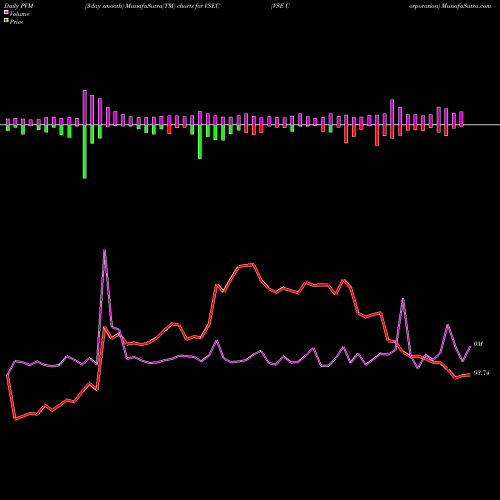
Task: Click the tallest green downward volume bar
Action: tap(85, 152)
